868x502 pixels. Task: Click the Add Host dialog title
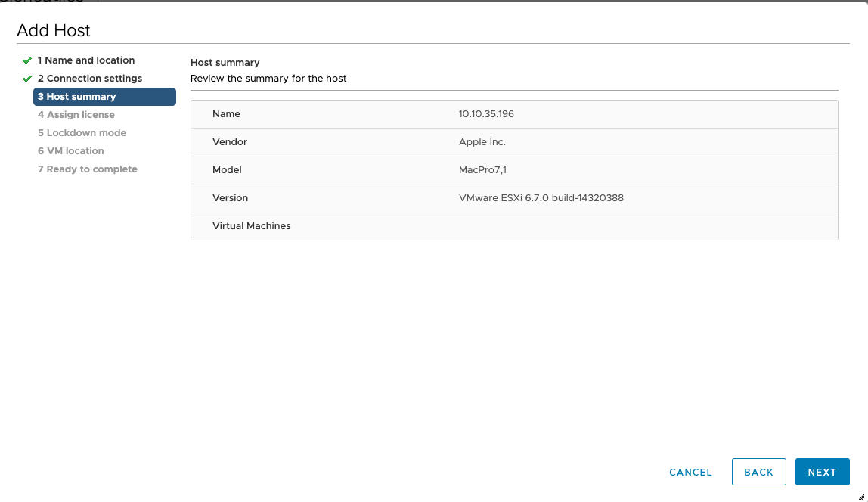pyautogui.click(x=53, y=30)
